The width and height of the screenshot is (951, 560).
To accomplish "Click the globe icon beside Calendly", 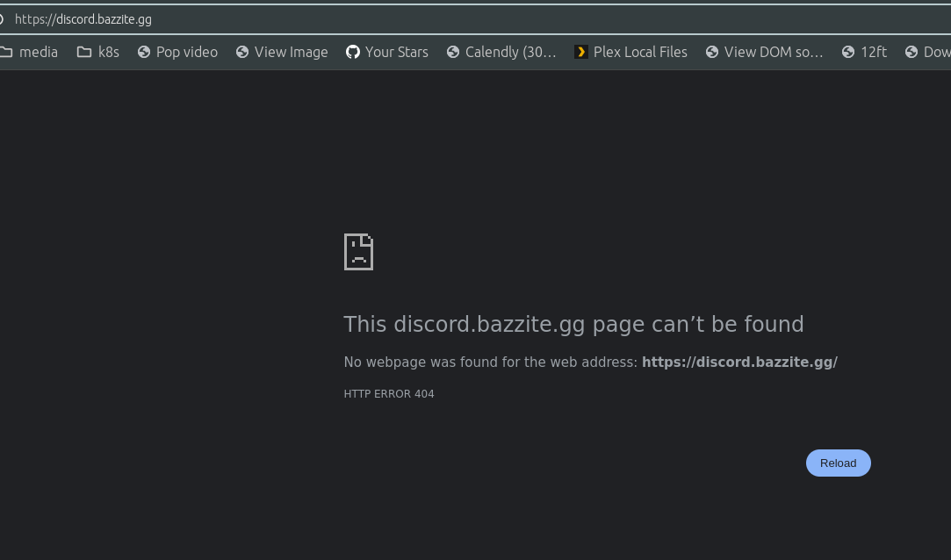I will point(453,52).
